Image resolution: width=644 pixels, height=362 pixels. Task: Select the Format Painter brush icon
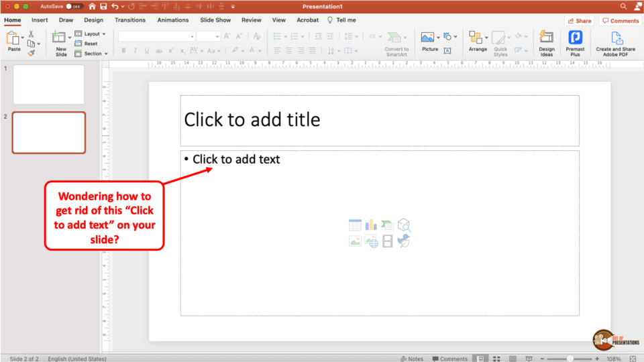pos(32,53)
